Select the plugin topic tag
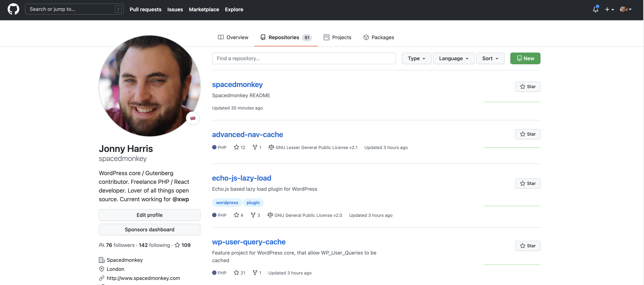 (x=253, y=203)
